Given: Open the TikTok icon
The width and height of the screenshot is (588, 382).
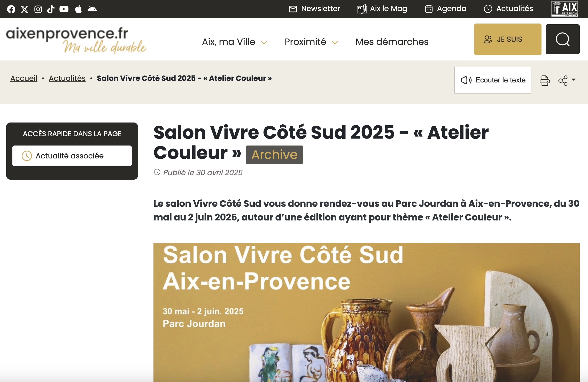Looking at the screenshot, I should (x=51, y=9).
